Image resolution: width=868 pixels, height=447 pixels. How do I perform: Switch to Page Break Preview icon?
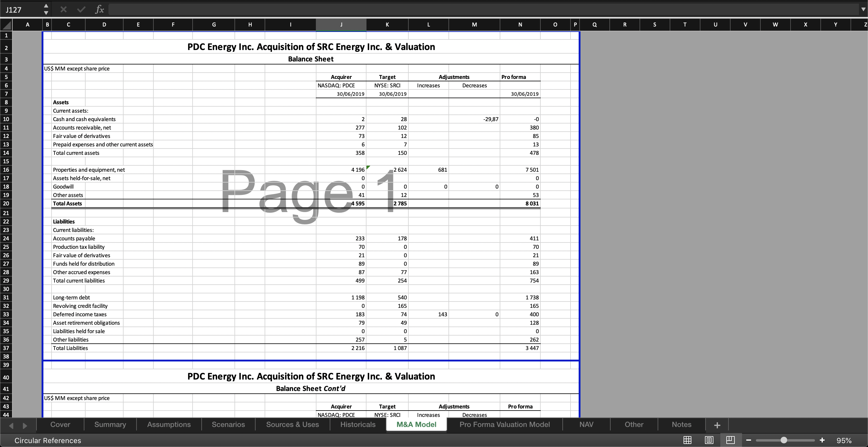[731, 440]
